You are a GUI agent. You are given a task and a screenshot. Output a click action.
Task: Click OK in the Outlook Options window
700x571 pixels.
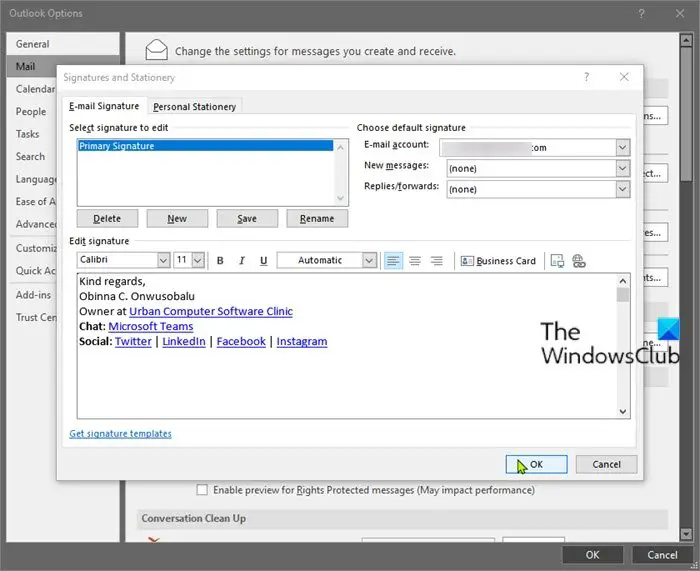[x=592, y=554]
